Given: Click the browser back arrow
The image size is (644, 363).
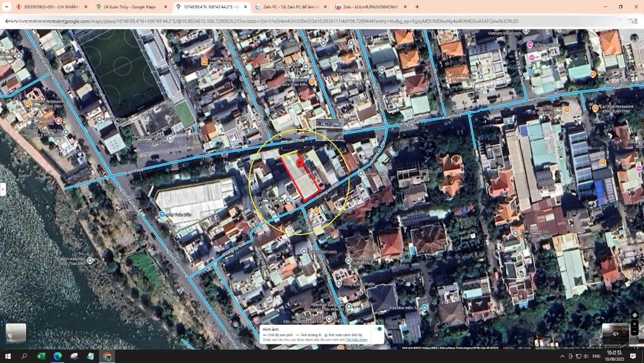Looking at the screenshot, I should pyautogui.click(x=8, y=21).
